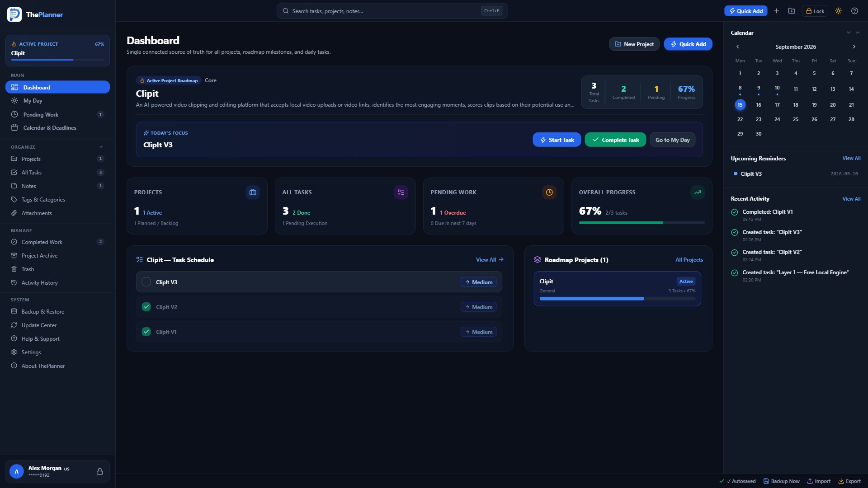
Task: Click Clipit roadmap project progress bar
Action: point(617,299)
